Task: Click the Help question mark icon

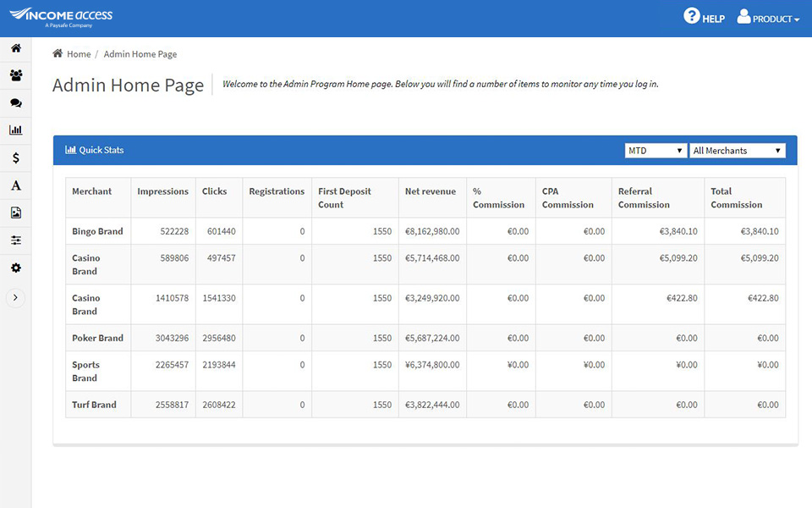Action: coord(691,16)
